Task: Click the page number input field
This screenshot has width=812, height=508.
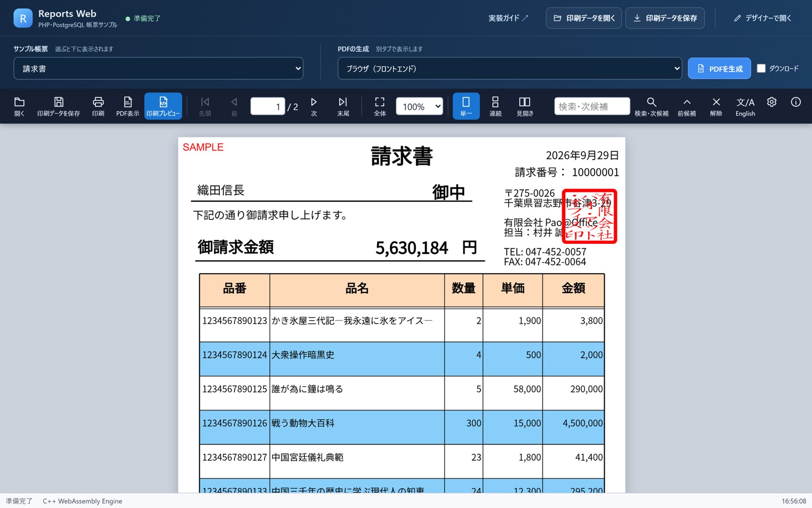Action: pyautogui.click(x=267, y=106)
